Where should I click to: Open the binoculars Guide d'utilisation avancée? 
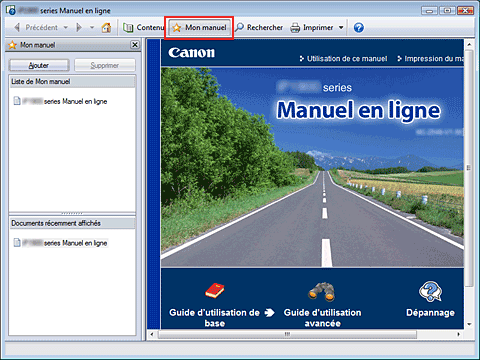tap(322, 292)
